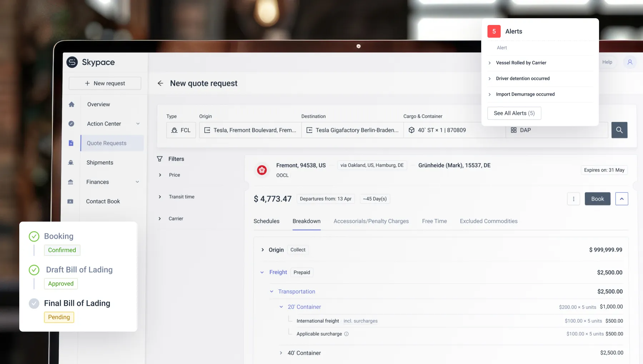Select the Breakdown tab

(306, 221)
